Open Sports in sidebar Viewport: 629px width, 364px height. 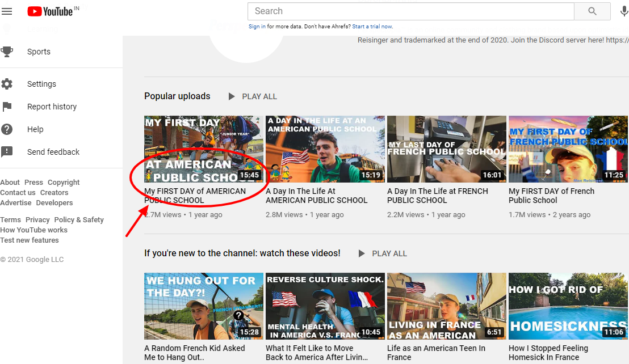tap(39, 52)
